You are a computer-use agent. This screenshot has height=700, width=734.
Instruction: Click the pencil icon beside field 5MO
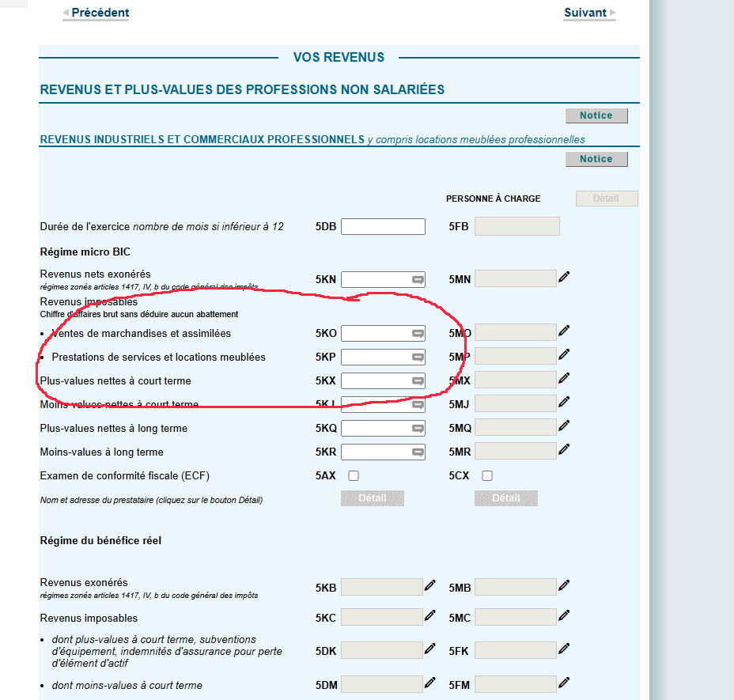click(x=564, y=331)
